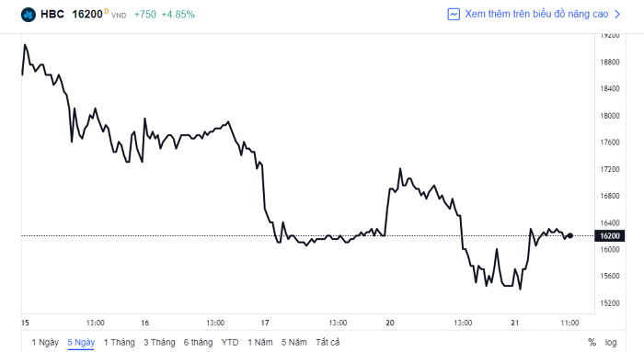Show the 5 Năm chart range
Image resolution: width=644 pixels, height=352 pixels.
(293, 342)
